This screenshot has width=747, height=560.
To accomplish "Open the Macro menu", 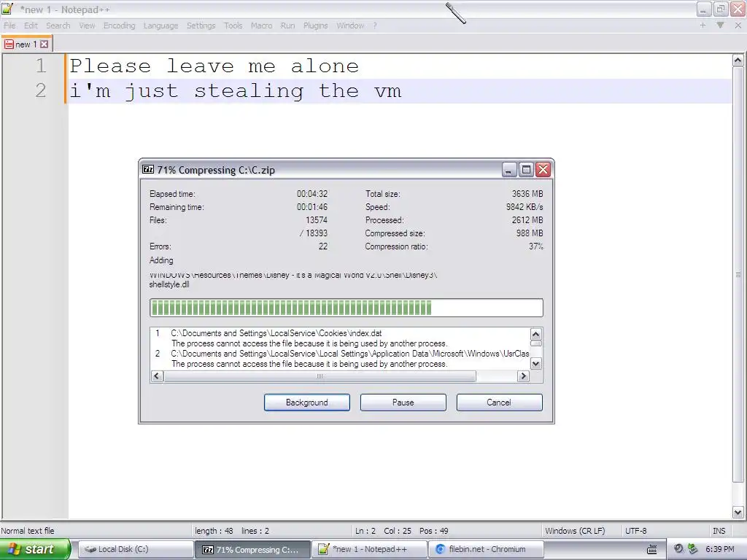I will point(262,26).
